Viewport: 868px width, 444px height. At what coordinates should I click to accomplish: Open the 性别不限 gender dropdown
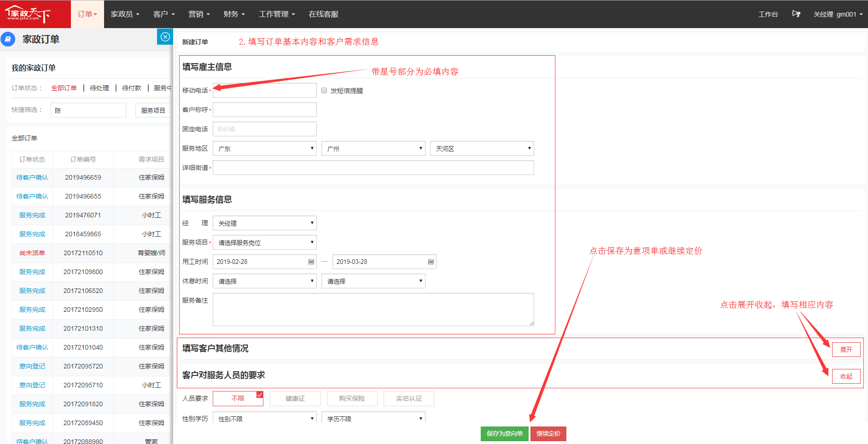click(x=265, y=418)
